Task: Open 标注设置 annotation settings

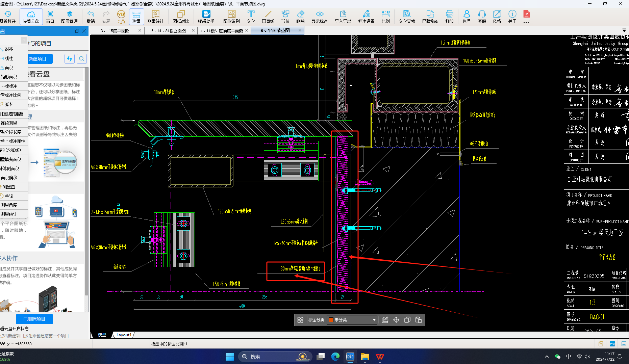Action: point(366,17)
